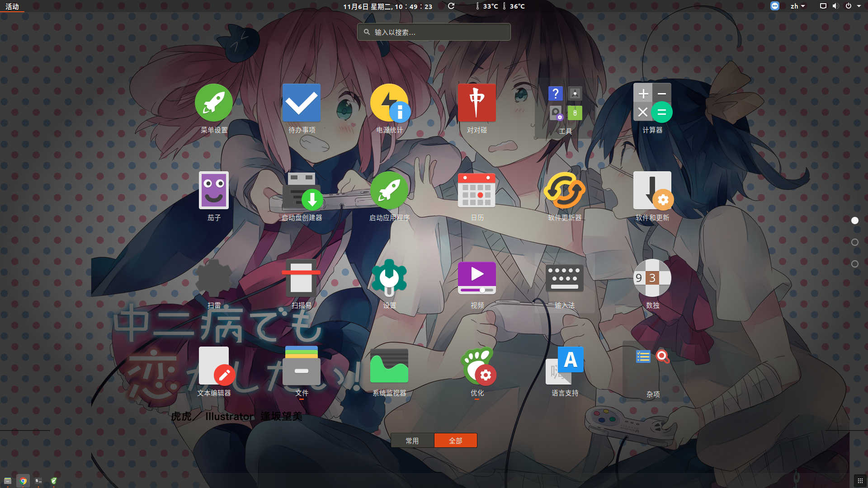Open the 文本编辑器 text editor
The height and width of the screenshot is (488, 868).
pos(214,372)
